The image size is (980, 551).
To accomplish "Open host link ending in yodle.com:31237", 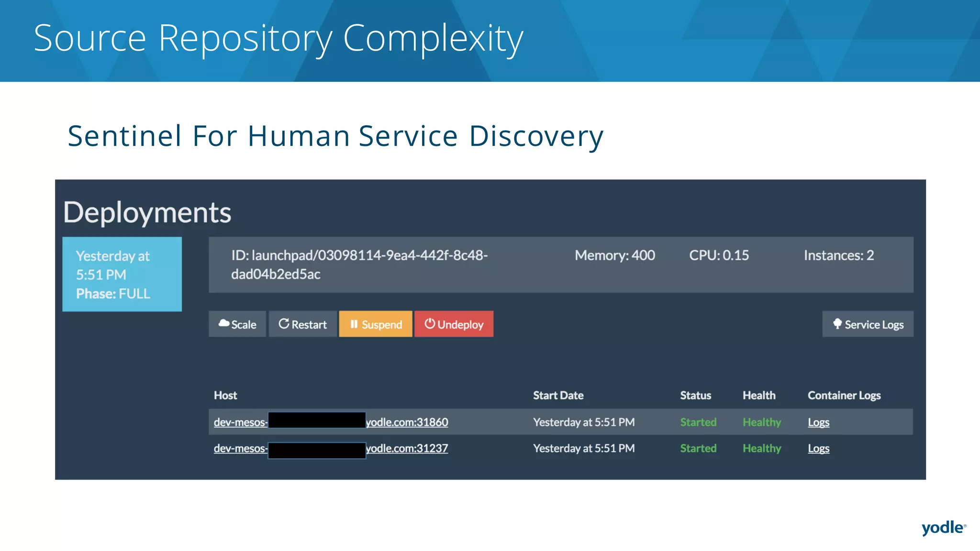I will click(x=331, y=449).
